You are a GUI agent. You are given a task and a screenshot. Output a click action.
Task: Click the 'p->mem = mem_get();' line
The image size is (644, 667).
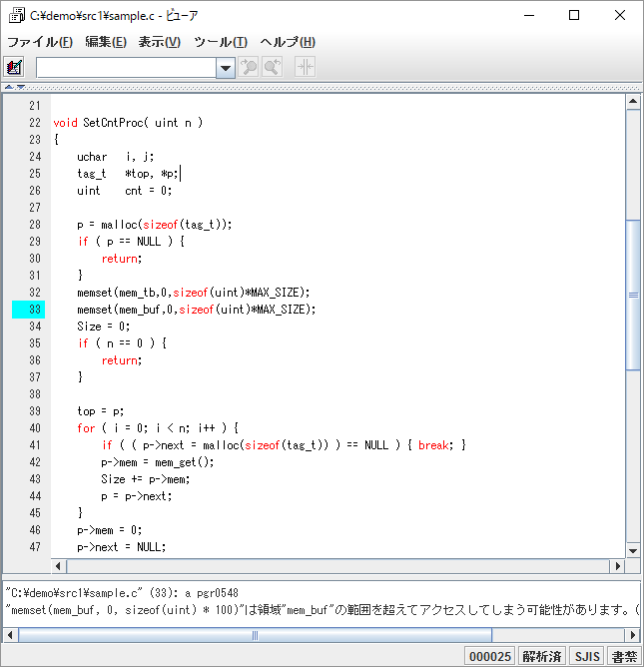(158, 462)
